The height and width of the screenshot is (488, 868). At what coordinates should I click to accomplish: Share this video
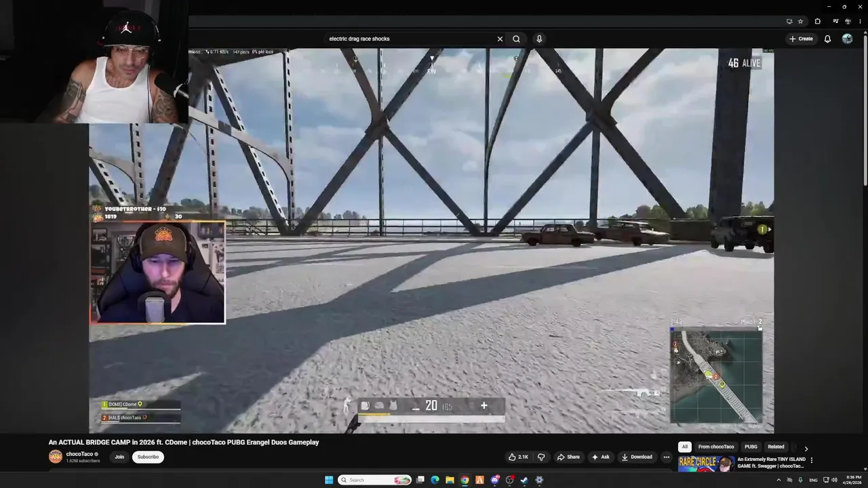568,457
